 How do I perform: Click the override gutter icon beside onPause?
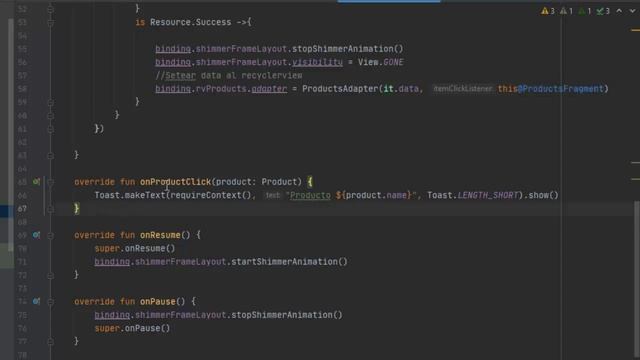pos(36,301)
